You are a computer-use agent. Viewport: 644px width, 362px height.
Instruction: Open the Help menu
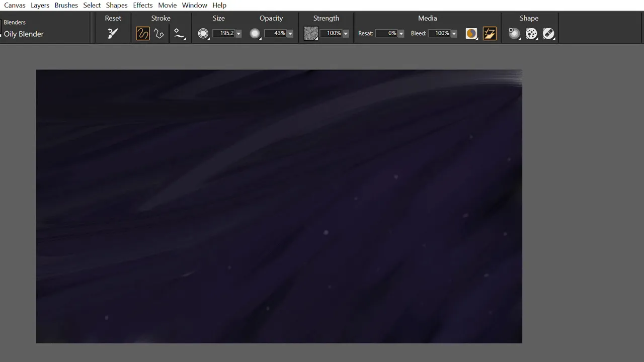(219, 5)
